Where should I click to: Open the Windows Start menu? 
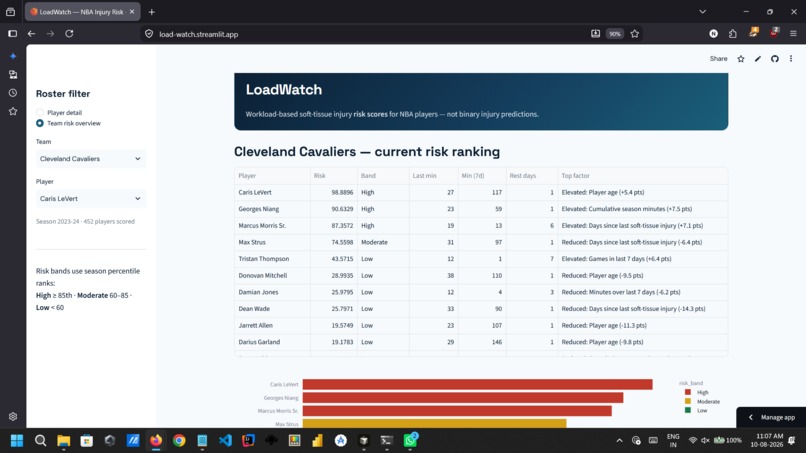(x=17, y=441)
